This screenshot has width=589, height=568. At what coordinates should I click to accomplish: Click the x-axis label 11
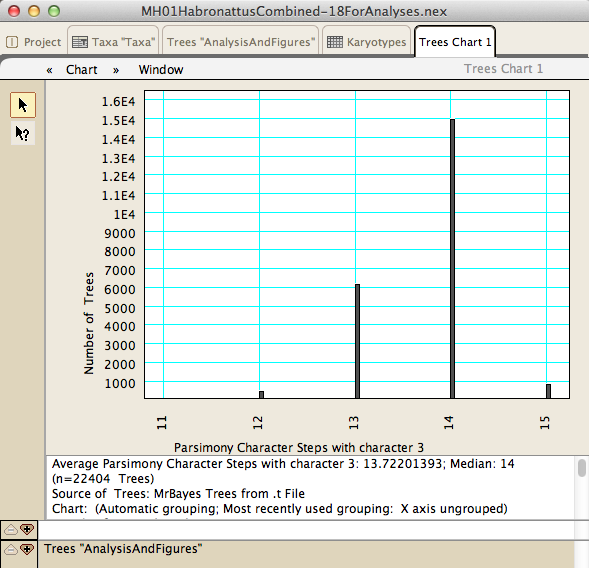pyautogui.click(x=162, y=423)
